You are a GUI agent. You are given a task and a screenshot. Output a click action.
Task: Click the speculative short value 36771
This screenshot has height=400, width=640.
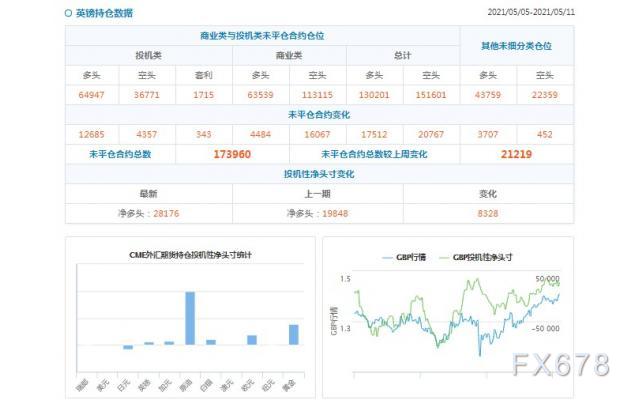tap(147, 95)
